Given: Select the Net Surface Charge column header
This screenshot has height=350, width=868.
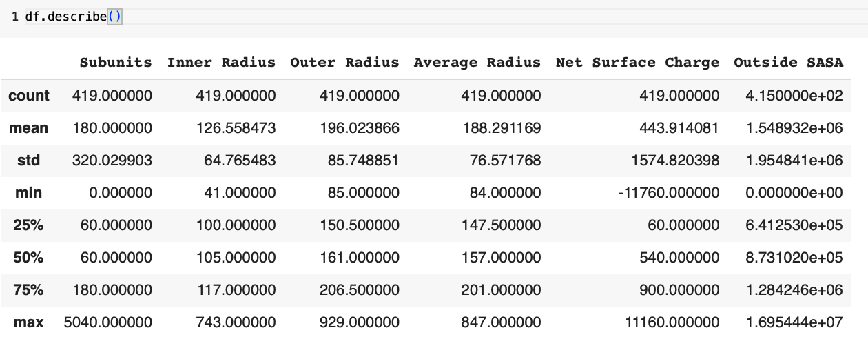Looking at the screenshot, I should point(638,63).
